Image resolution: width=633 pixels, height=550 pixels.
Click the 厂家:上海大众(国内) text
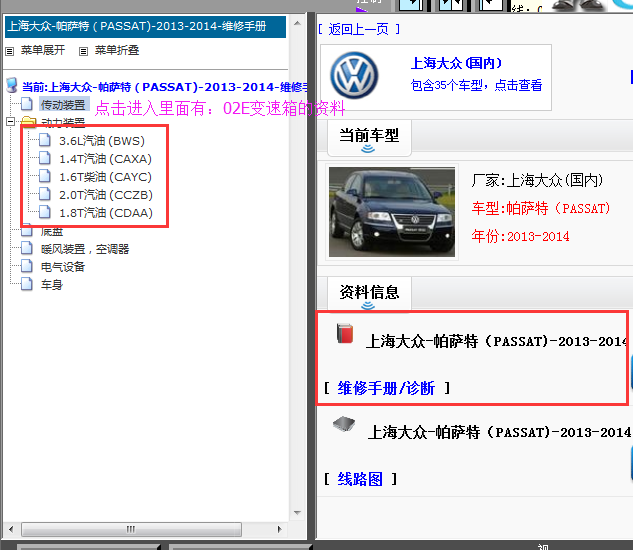[x=537, y=180]
